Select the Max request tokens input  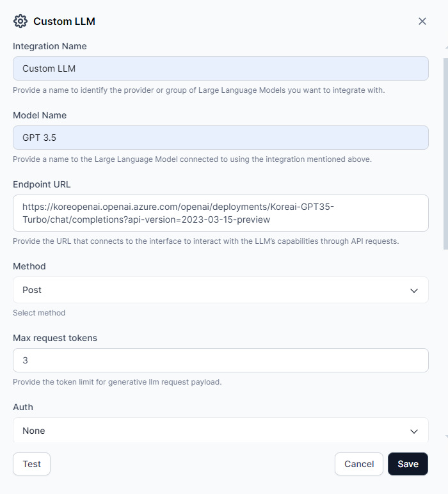[x=221, y=360]
